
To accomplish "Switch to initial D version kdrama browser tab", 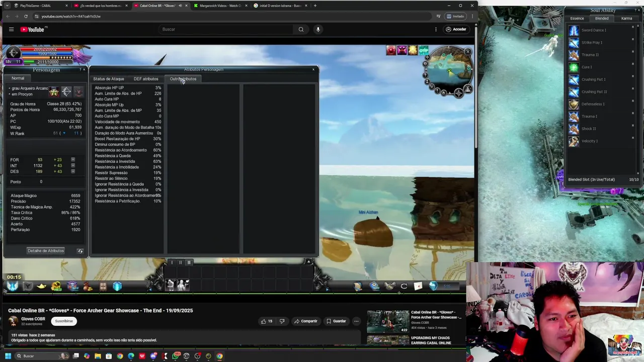I will pos(281,6).
